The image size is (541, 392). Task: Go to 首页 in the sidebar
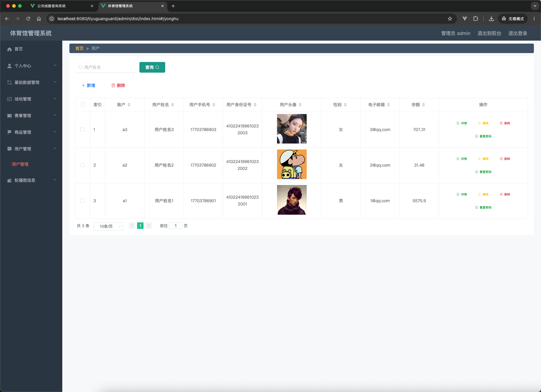point(19,49)
